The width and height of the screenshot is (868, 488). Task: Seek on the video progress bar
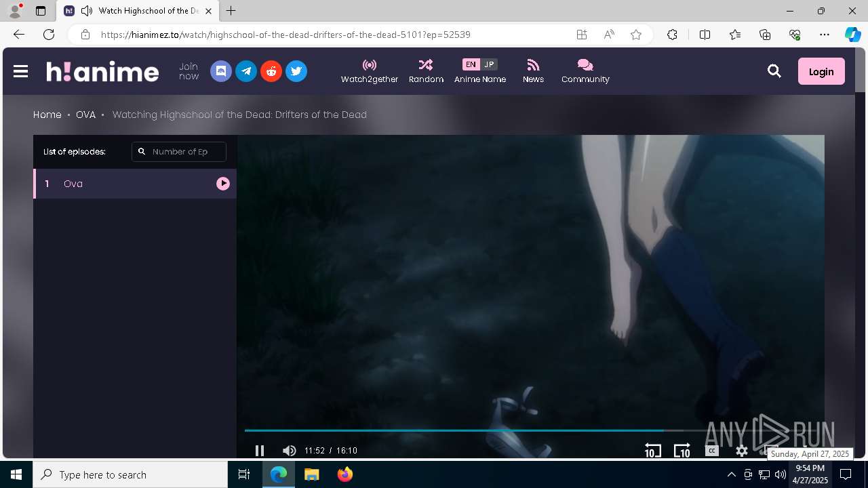tap(530, 430)
